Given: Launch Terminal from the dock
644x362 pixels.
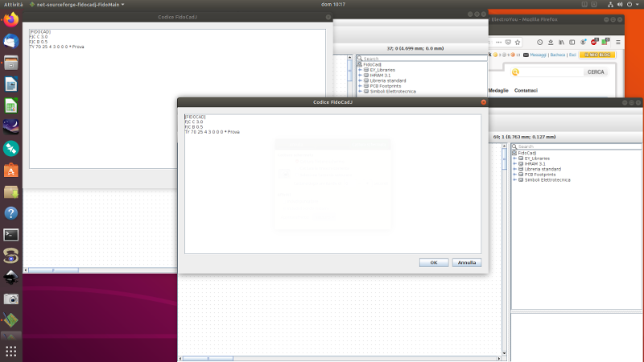Looking at the screenshot, I should point(11,235).
